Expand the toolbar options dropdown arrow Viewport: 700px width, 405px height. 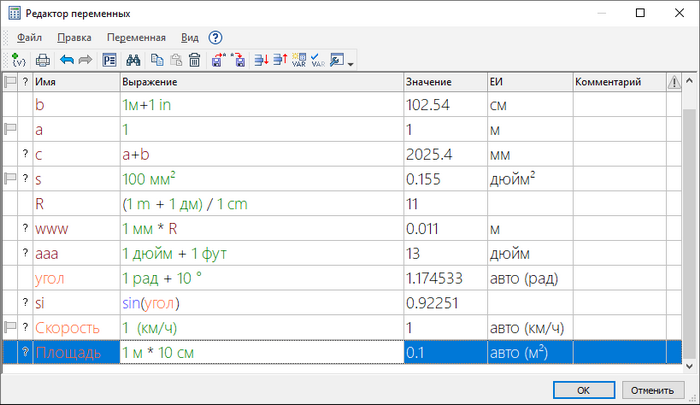351,64
